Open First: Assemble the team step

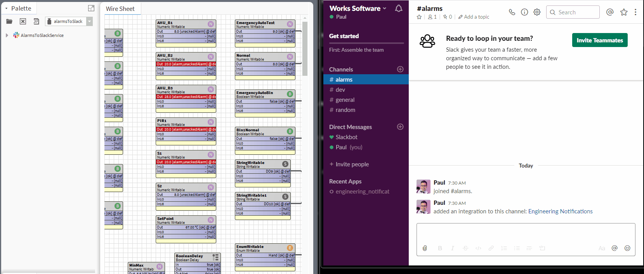click(x=356, y=50)
